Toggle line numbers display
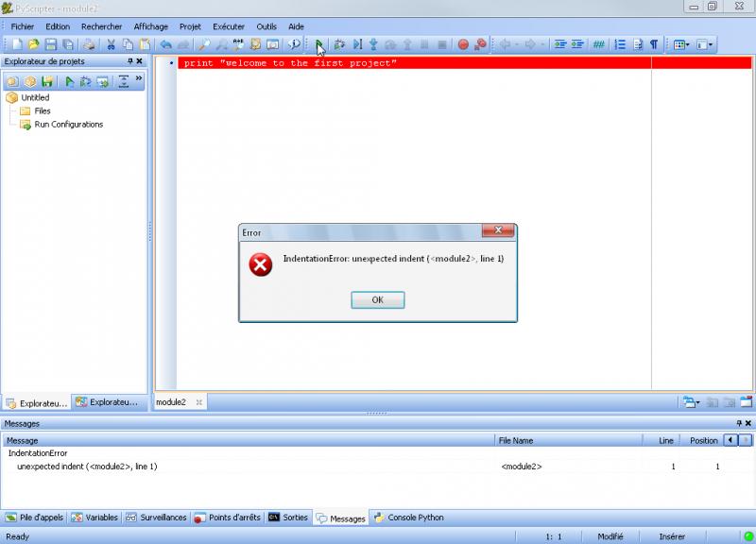The image size is (756, 544). [620, 44]
